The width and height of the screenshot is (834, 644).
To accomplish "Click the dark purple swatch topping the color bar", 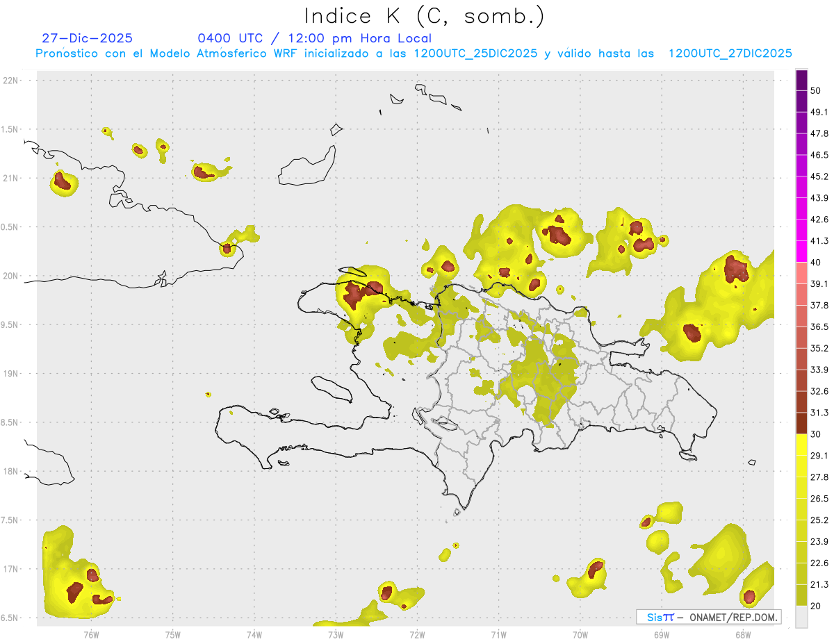I will coord(801,80).
